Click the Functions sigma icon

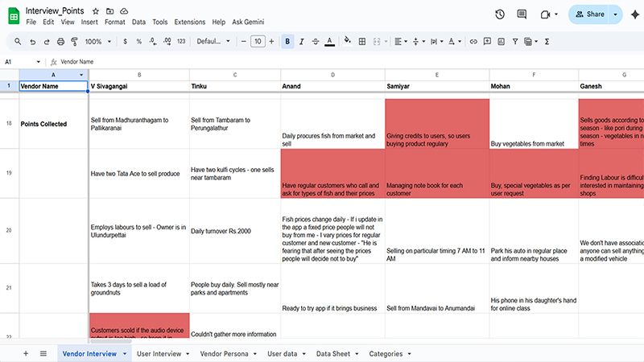click(x=547, y=41)
